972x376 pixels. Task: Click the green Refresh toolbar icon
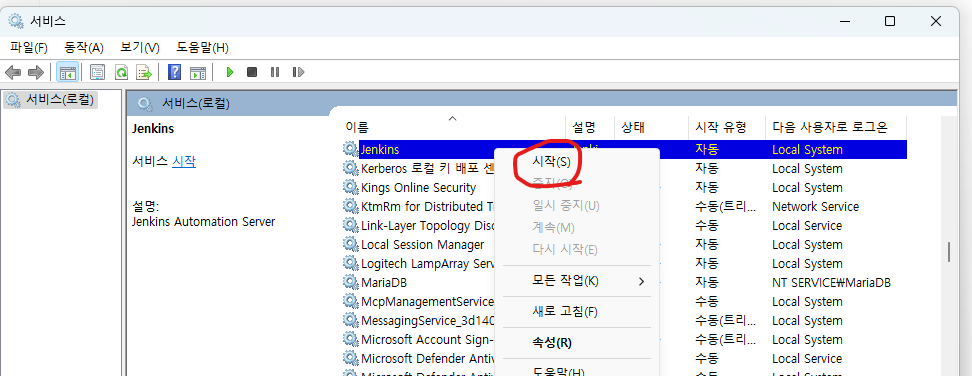point(121,72)
